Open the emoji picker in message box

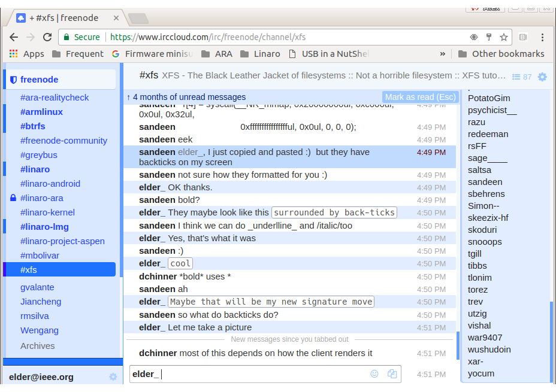coord(374,374)
